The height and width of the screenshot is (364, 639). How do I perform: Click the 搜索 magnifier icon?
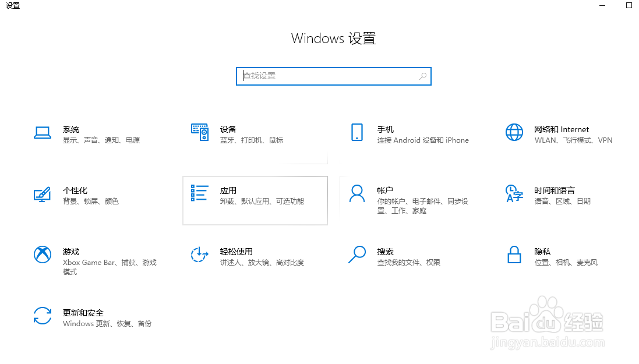point(356,255)
